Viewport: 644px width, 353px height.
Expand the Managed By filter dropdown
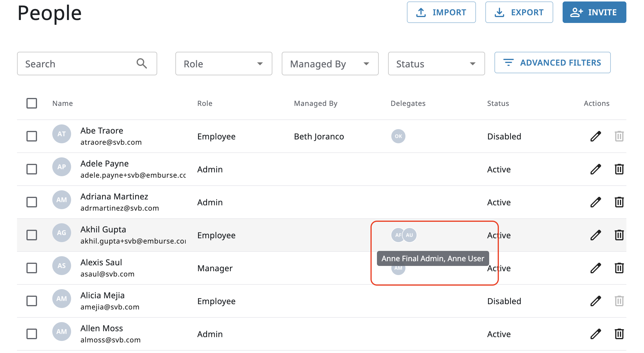[x=330, y=64]
